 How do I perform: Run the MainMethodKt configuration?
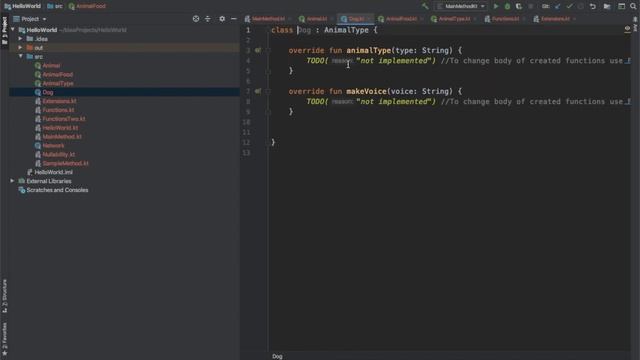coord(496,6)
